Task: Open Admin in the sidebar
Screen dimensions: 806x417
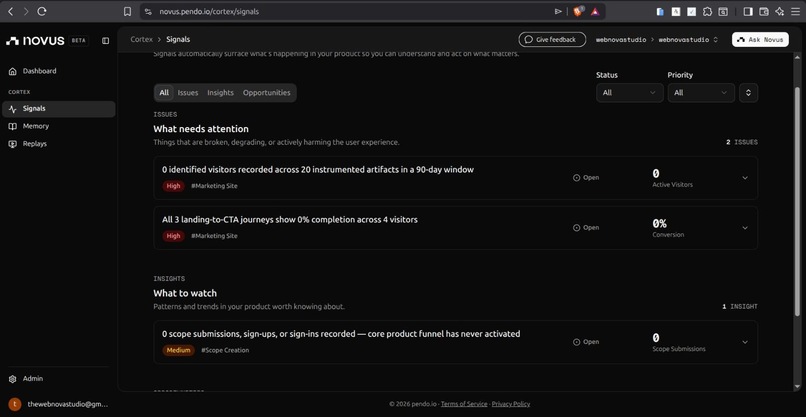Action: click(58, 378)
